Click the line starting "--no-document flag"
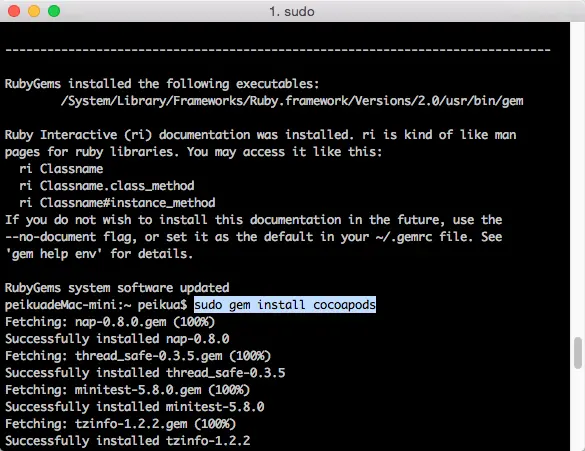The width and height of the screenshot is (585, 451). click(x=254, y=237)
